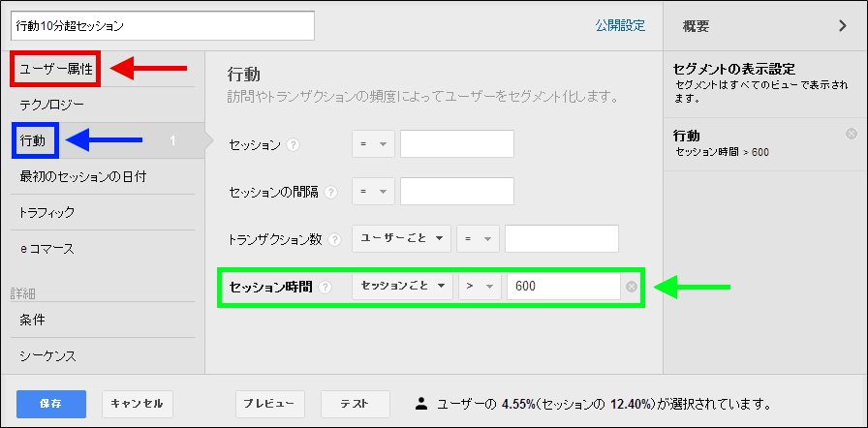Click the segment name text field
The image size is (868, 428).
163,26
